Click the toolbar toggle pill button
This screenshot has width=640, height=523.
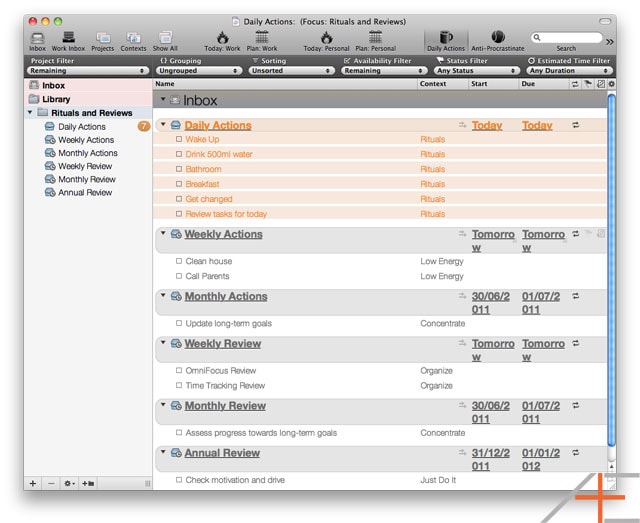point(604,21)
